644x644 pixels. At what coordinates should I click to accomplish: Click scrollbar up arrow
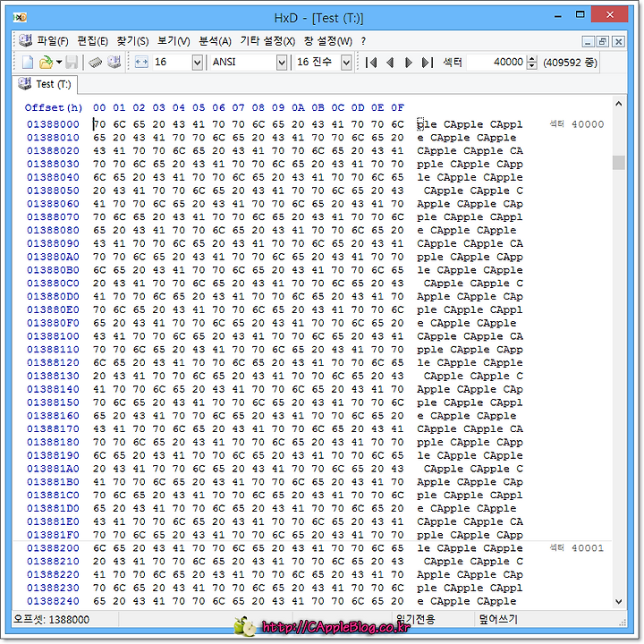619,105
